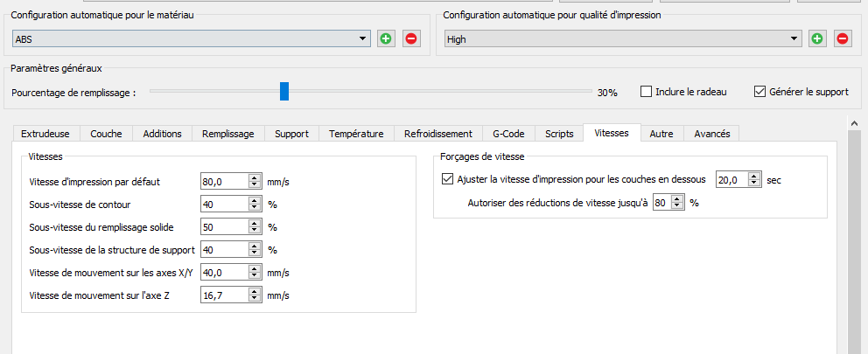Open the Remplissage tab
The height and width of the screenshot is (354, 868).
pos(227,134)
